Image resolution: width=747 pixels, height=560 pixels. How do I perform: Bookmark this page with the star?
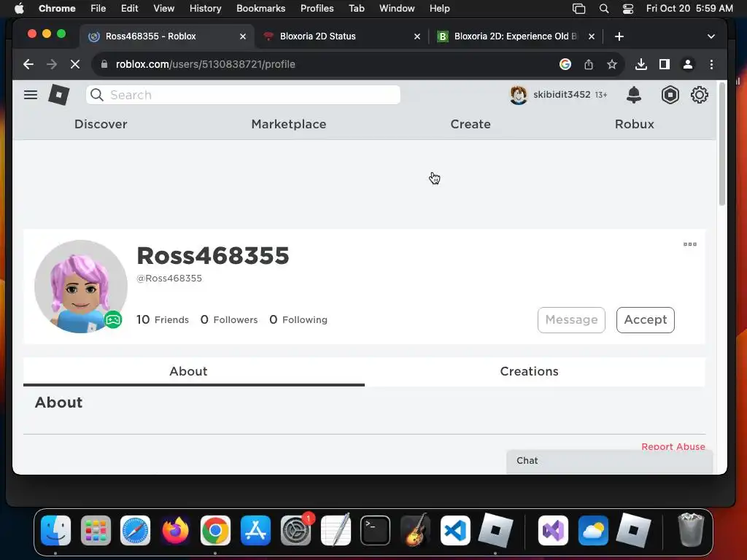pos(612,64)
